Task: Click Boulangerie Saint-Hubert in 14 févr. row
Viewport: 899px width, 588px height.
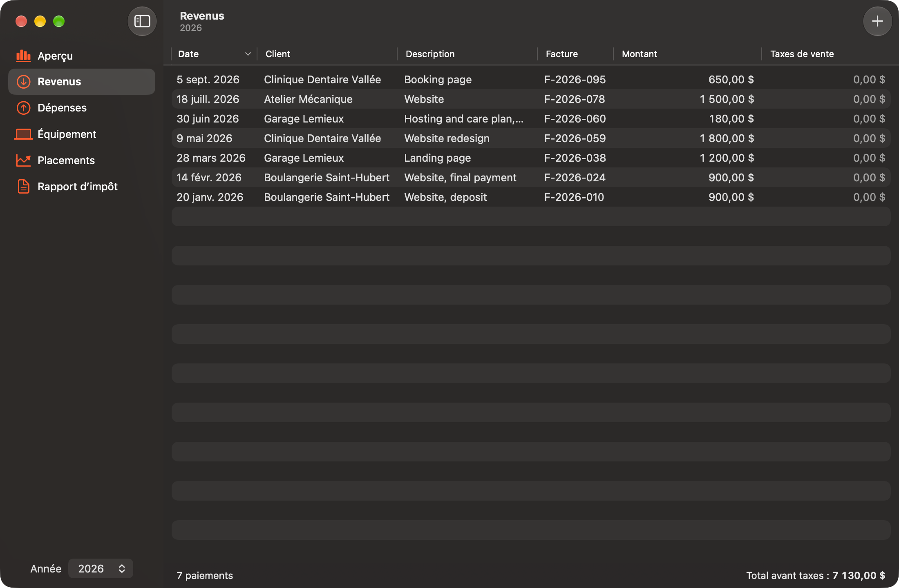Action: [327, 178]
